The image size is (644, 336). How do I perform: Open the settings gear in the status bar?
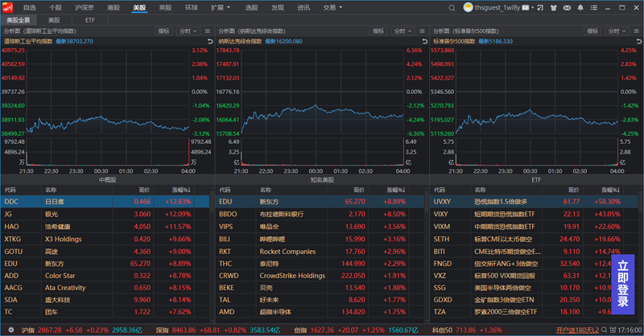pyautogui.click(x=11, y=330)
